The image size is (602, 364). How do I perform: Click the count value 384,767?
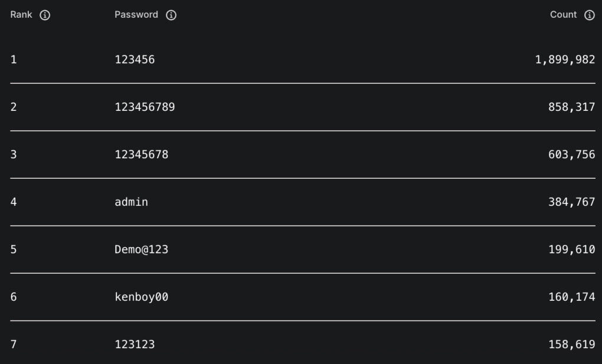click(x=571, y=202)
